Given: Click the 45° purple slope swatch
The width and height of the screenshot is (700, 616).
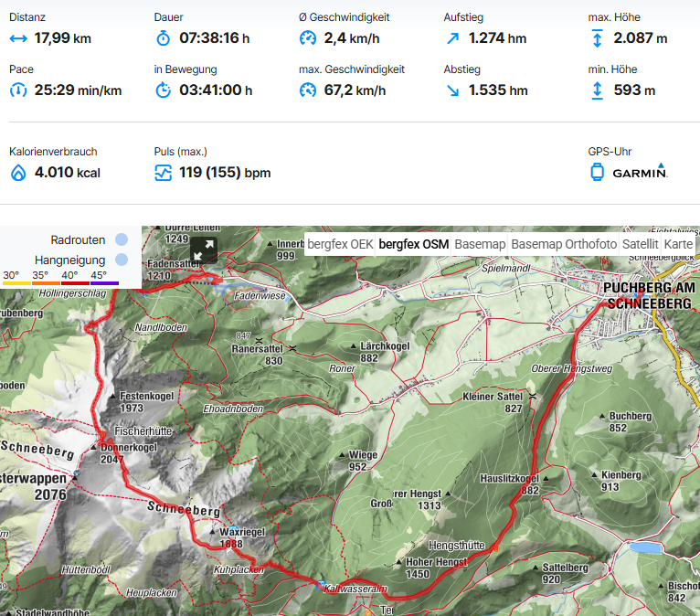Looking at the screenshot, I should click(104, 283).
